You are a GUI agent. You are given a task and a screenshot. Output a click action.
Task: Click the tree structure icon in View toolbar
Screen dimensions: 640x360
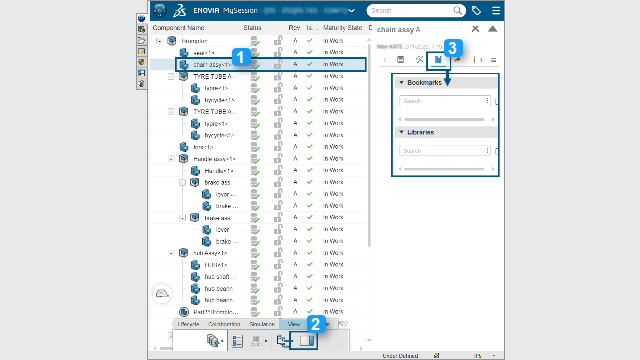click(x=283, y=340)
